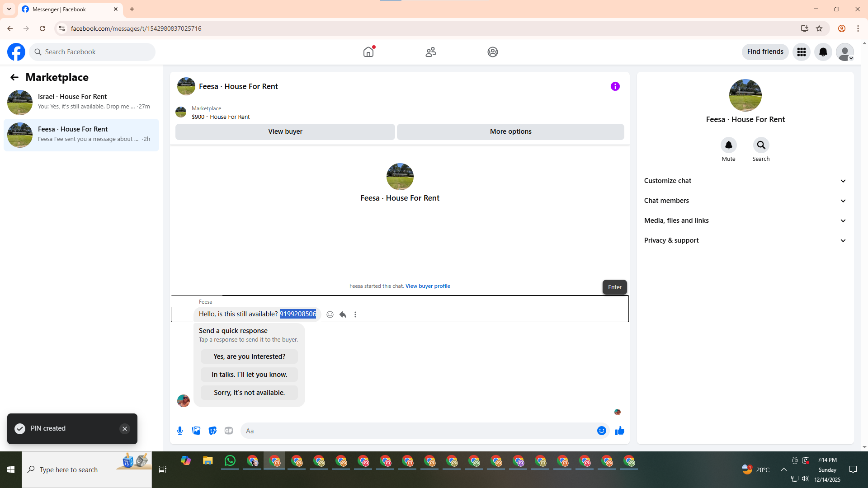
Task: Expand Customize chat section
Action: [745, 181]
